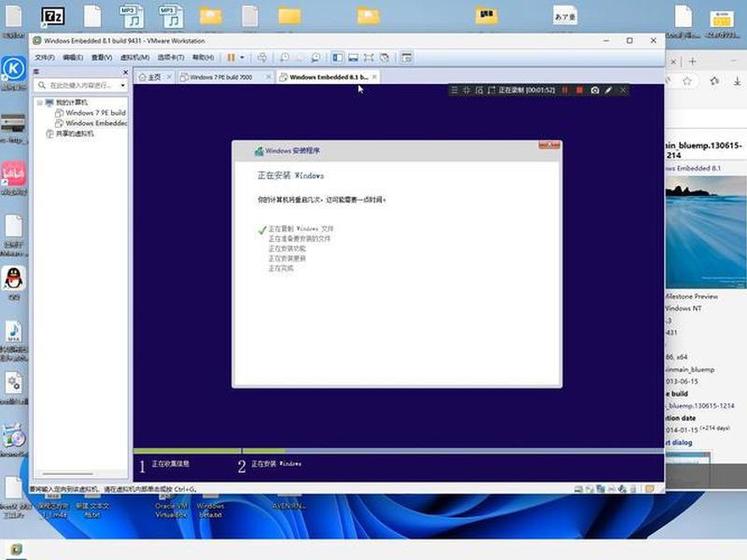
Task: Click the library search input field
Action: pyautogui.click(x=79, y=85)
